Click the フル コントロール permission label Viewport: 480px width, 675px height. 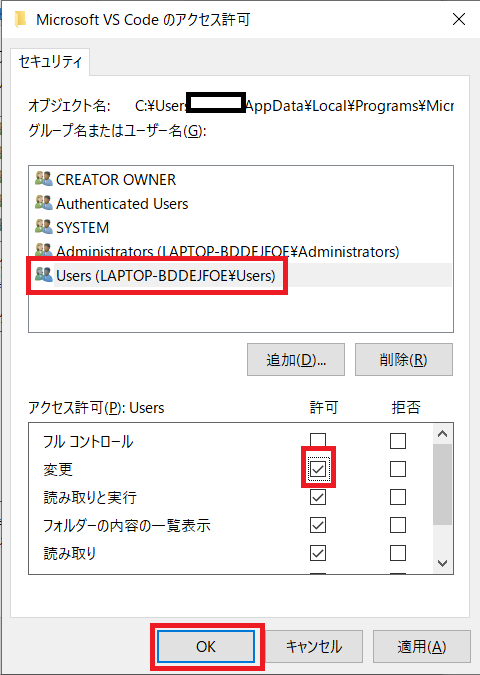(88, 441)
